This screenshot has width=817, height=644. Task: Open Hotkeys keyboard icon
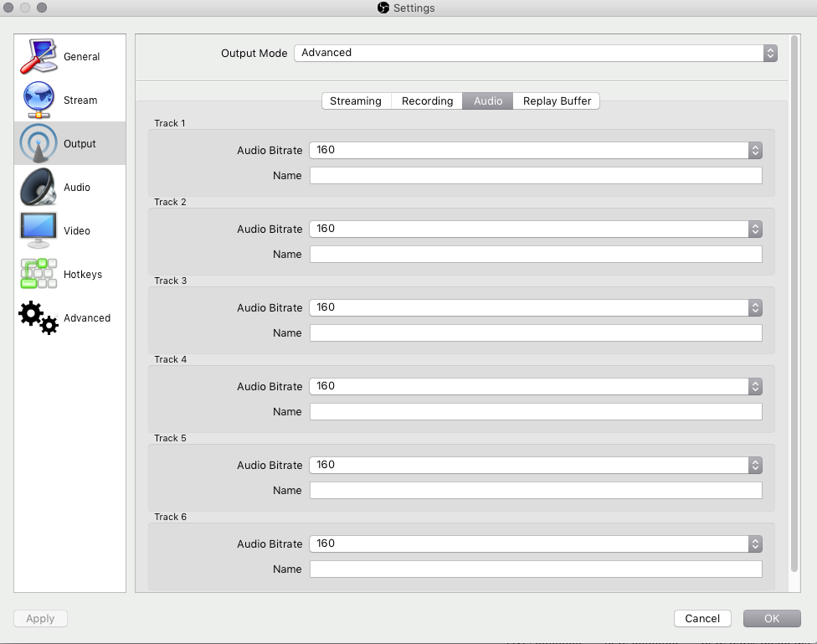coord(39,274)
